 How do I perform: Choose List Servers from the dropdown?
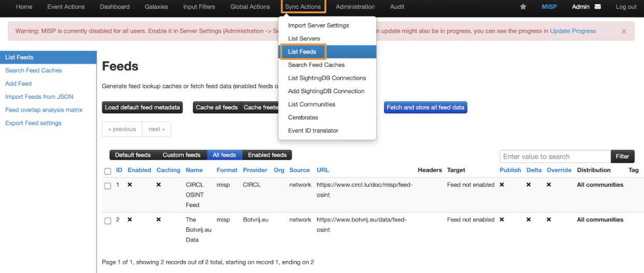(304, 38)
